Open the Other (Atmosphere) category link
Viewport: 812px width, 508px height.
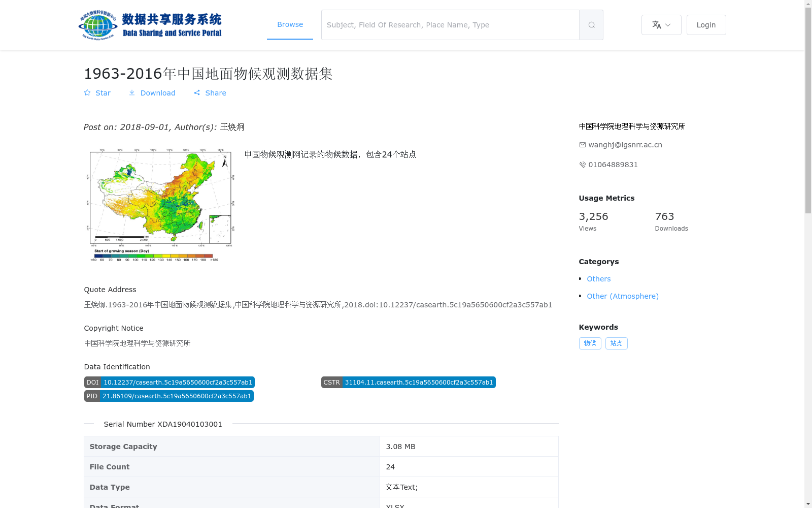pos(623,296)
